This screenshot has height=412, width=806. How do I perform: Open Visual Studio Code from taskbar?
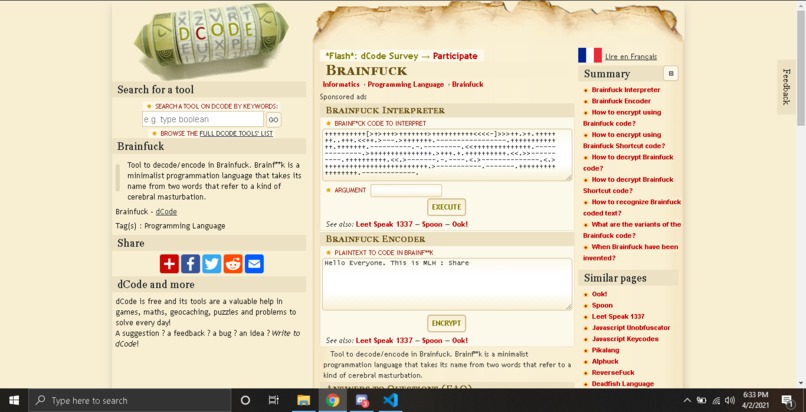point(391,400)
